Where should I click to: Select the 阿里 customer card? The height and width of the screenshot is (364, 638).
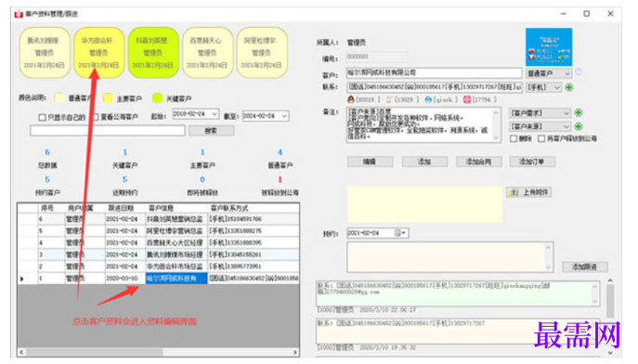tap(261, 53)
